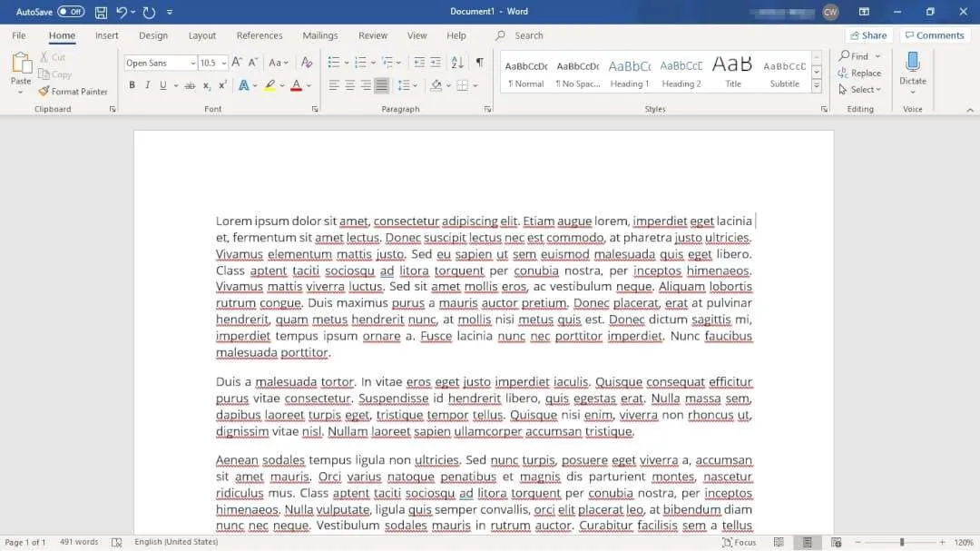Click the Redo icon in title bar
This screenshot has height=551, width=980.
coord(149,12)
